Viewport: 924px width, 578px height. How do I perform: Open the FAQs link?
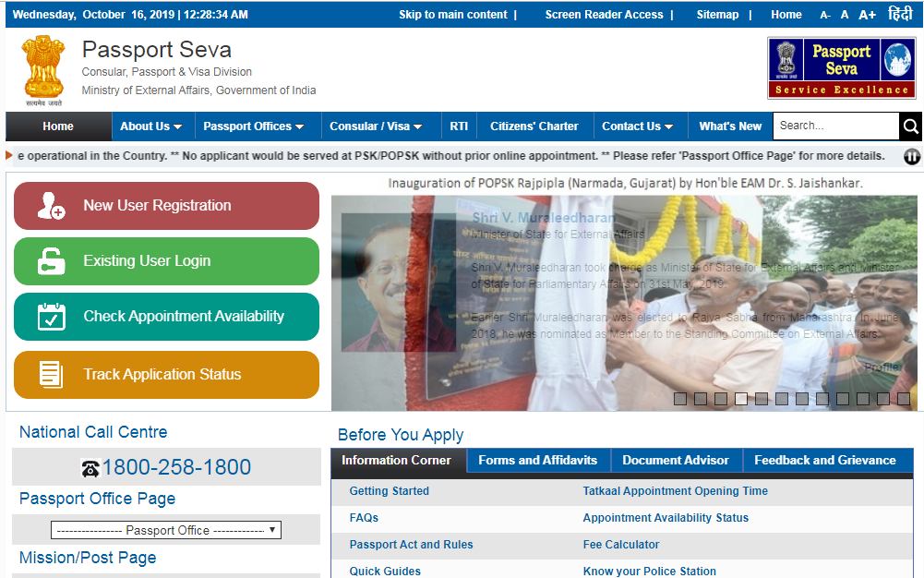click(364, 518)
